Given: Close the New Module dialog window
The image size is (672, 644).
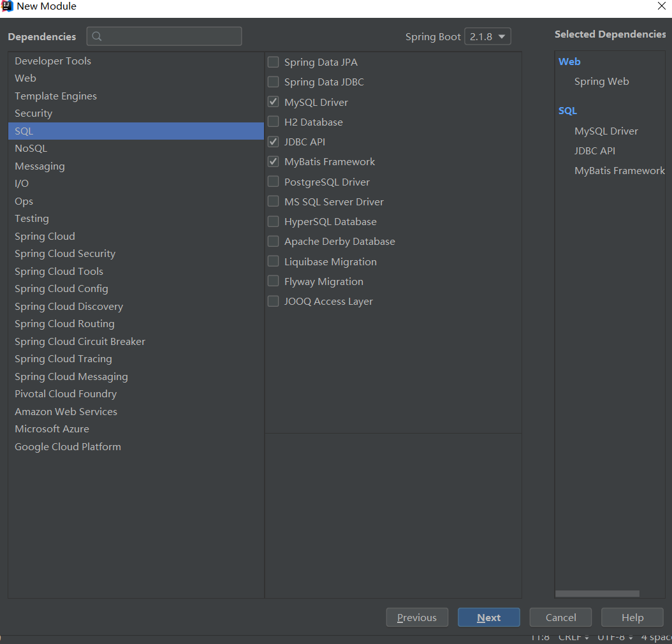Looking at the screenshot, I should pyautogui.click(x=662, y=6).
